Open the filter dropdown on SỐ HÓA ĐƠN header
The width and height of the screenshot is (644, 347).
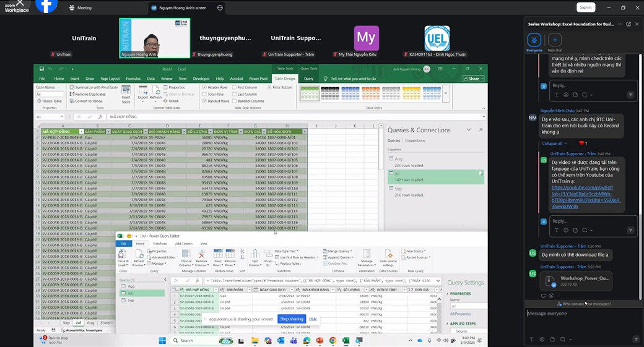tap(304, 132)
